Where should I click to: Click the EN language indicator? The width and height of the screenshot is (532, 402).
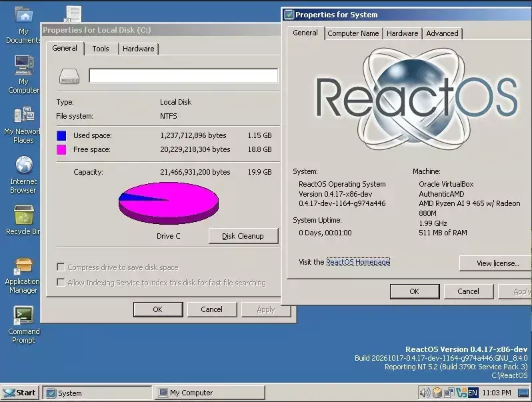pyautogui.click(x=473, y=393)
